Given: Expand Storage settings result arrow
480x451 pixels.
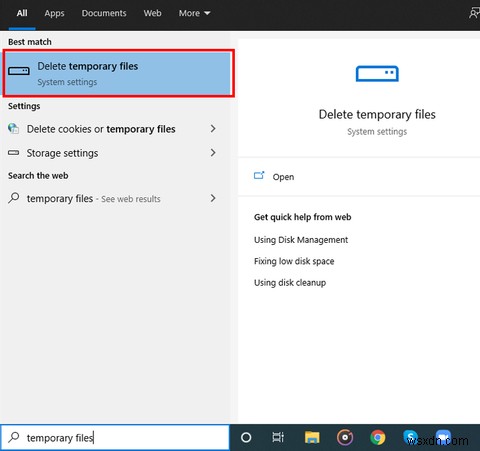Looking at the screenshot, I should click(213, 153).
